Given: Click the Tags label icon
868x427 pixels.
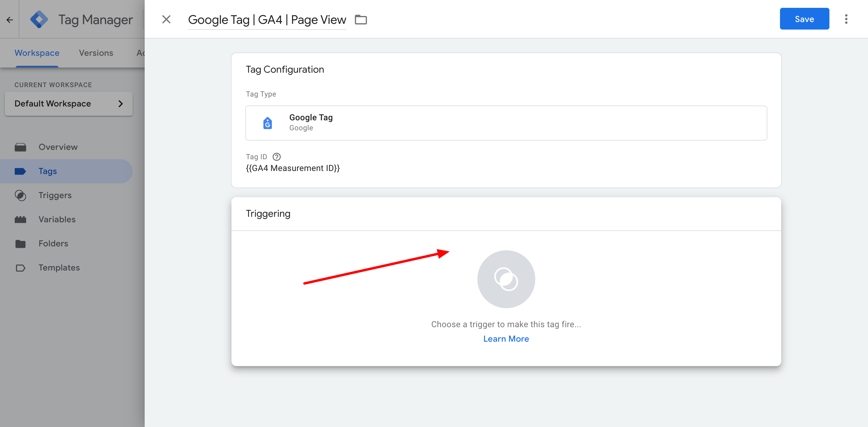Looking at the screenshot, I should pos(20,172).
